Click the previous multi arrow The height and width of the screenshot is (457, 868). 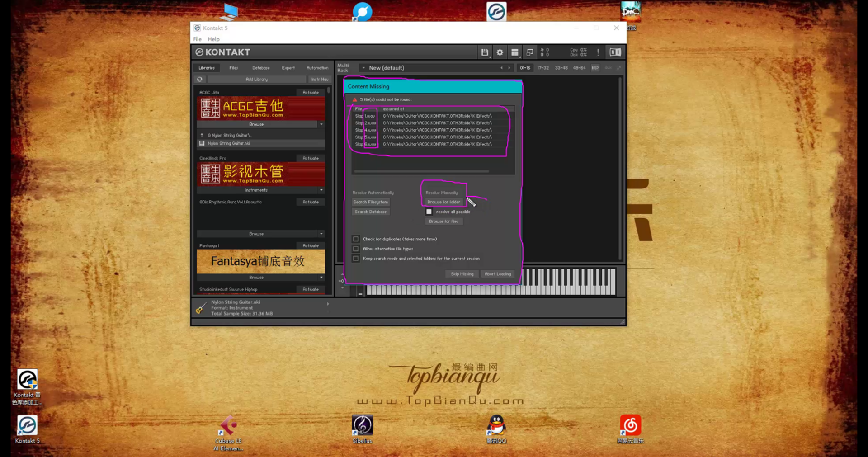(501, 68)
